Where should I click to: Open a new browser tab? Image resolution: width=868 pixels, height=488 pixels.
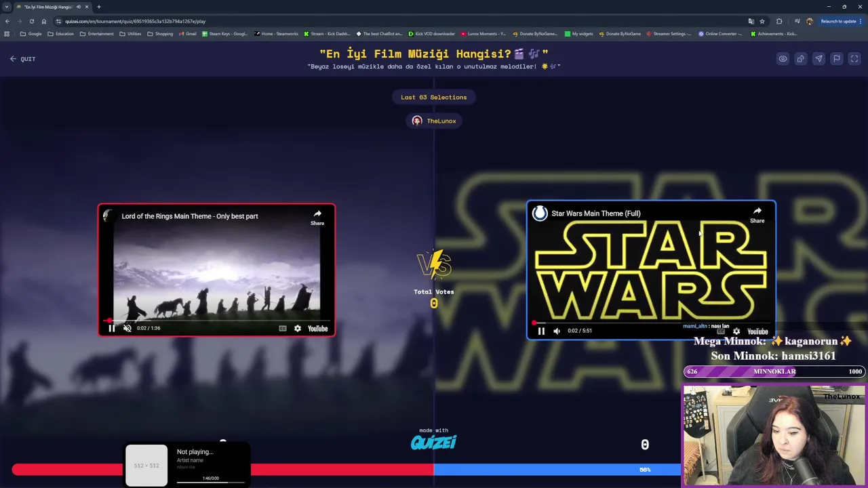click(99, 7)
